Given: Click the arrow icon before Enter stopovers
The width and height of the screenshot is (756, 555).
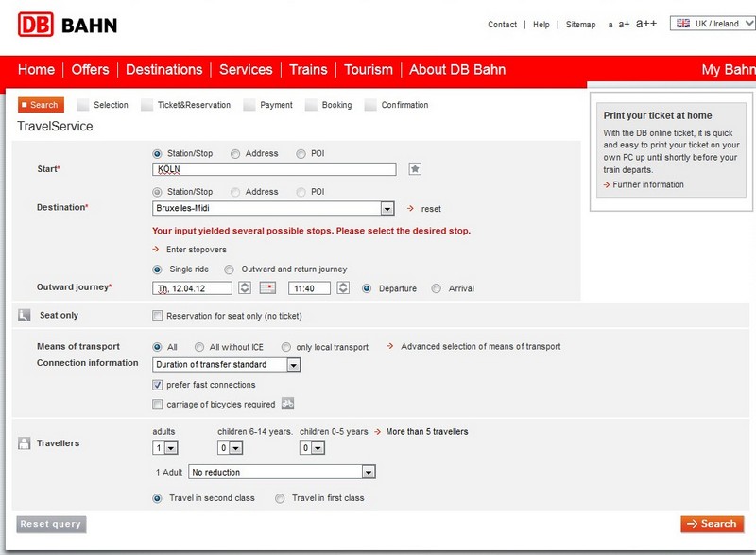Looking at the screenshot, I should click(x=156, y=250).
